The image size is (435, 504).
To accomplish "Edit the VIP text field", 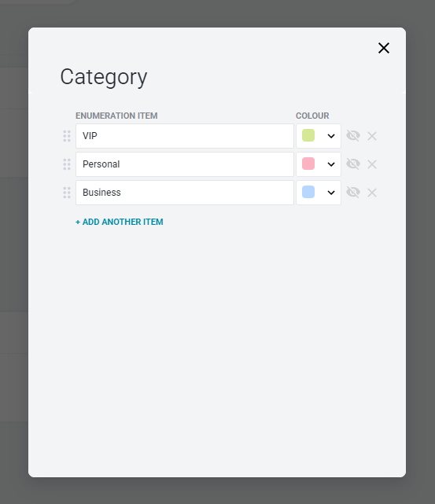I will pyautogui.click(x=185, y=136).
